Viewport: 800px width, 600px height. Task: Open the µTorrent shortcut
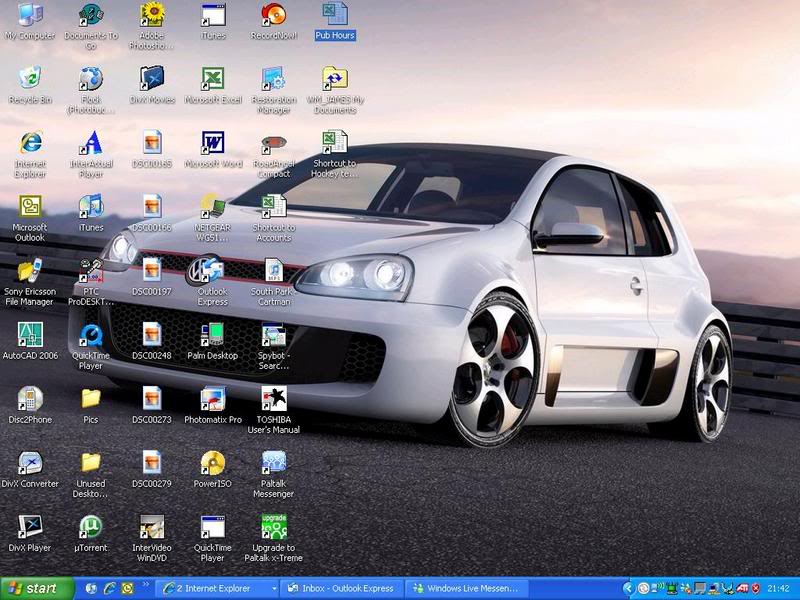point(92,526)
